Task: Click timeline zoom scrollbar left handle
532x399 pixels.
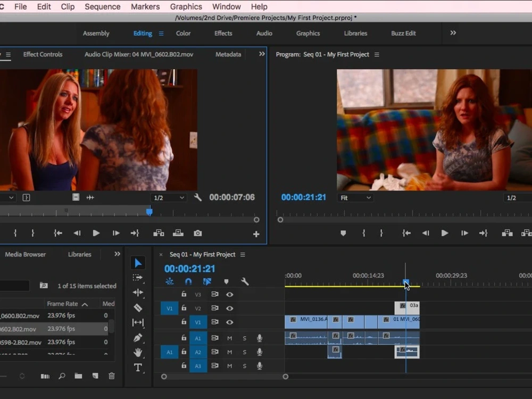Action: tap(164, 377)
